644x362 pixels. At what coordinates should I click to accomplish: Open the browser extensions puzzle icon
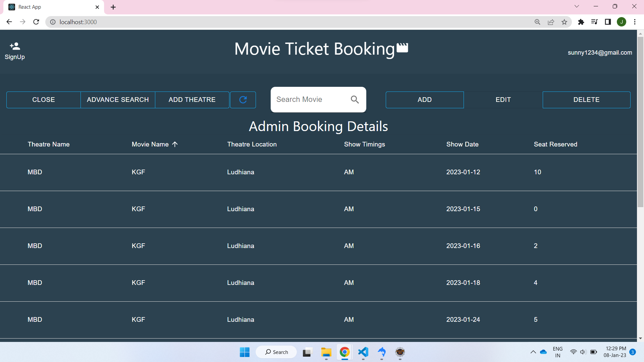[x=581, y=22]
